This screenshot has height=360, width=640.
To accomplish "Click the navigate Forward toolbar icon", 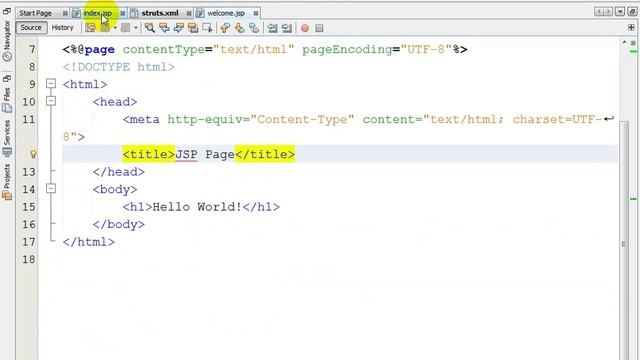I will pyautogui.click(x=125, y=28).
